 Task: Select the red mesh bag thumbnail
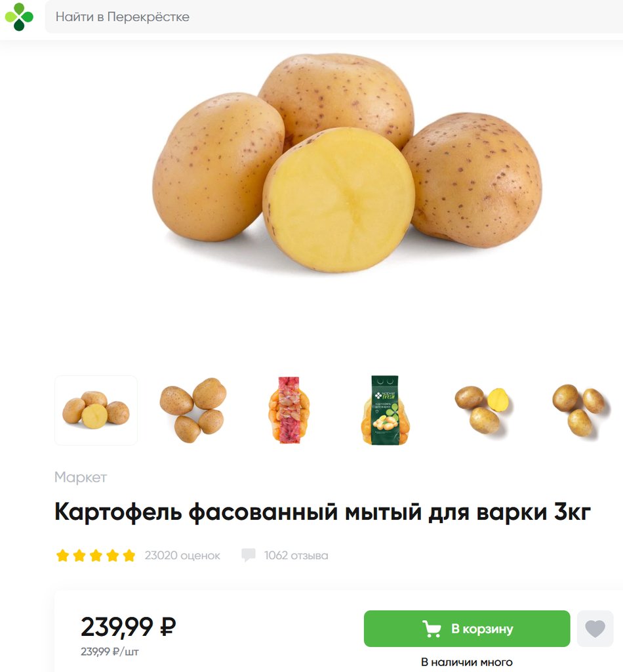tap(289, 410)
